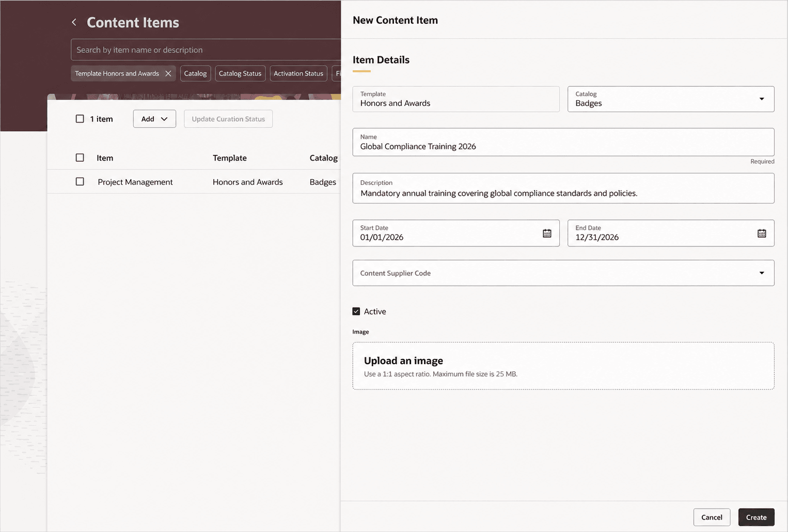Uncheck the Active checkbox
The image size is (788, 532).
click(356, 311)
